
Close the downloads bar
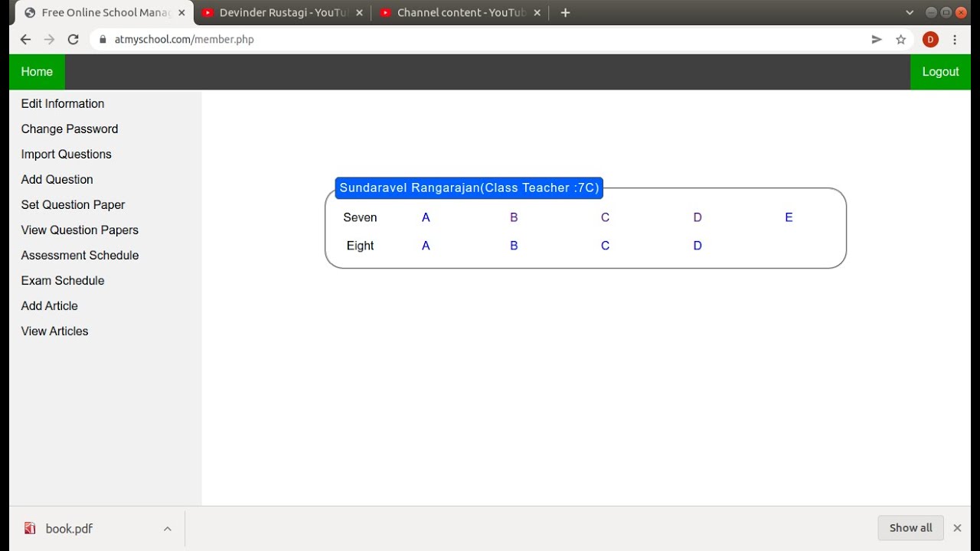point(957,528)
